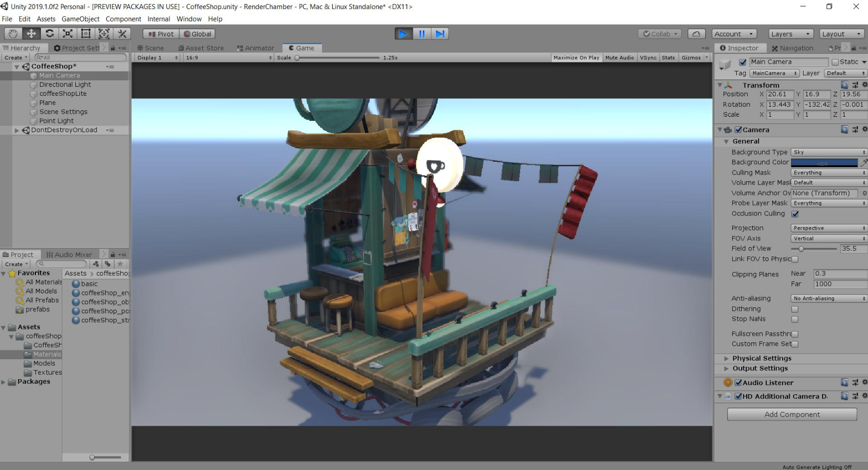Viewport: 868px width, 470px height.
Task: Switch to the Scene tab
Action: [x=151, y=48]
